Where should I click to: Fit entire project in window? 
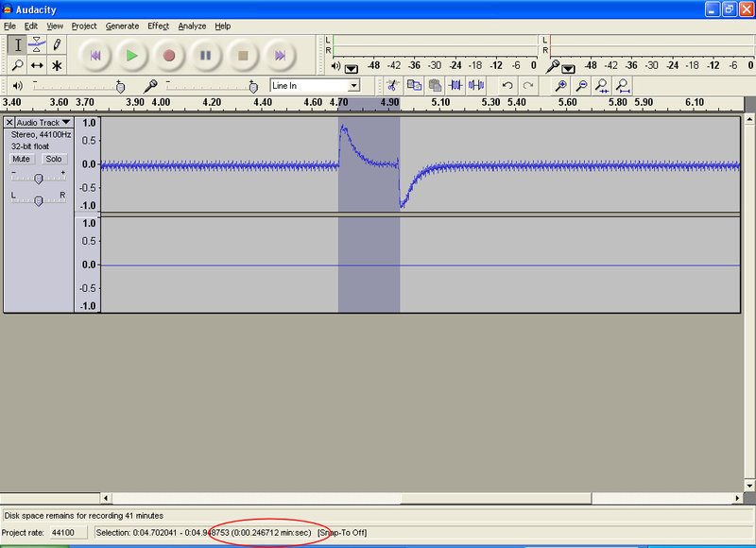[x=623, y=86]
